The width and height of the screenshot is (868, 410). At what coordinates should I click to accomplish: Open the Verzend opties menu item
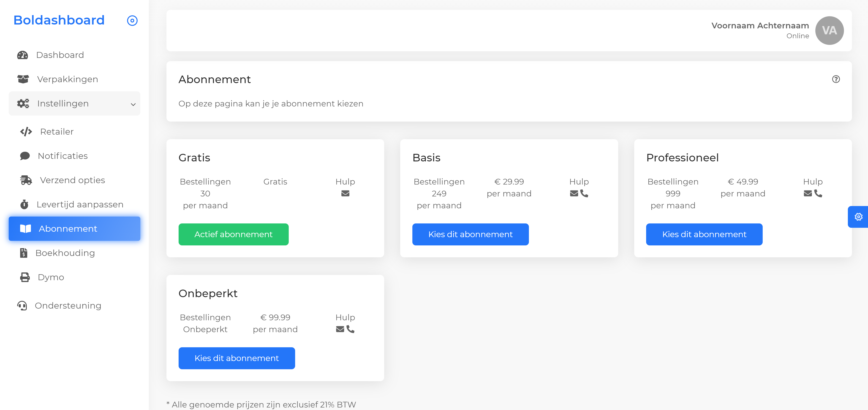coord(72,180)
